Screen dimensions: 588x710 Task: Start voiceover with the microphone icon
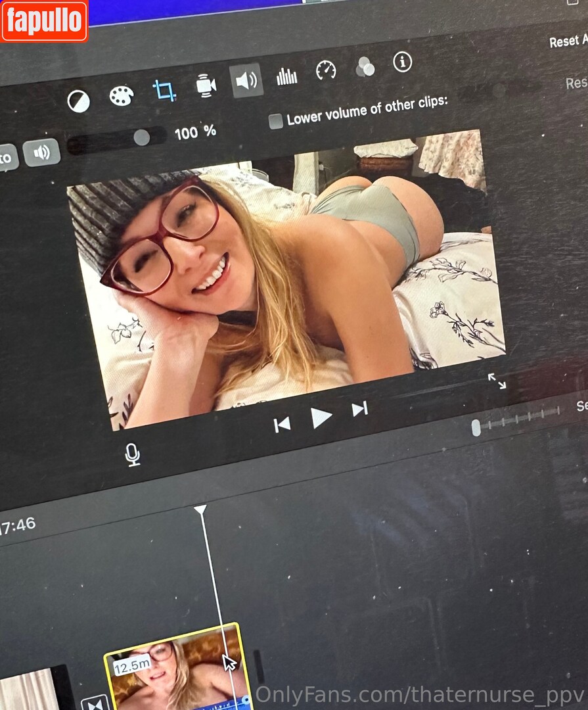(133, 455)
